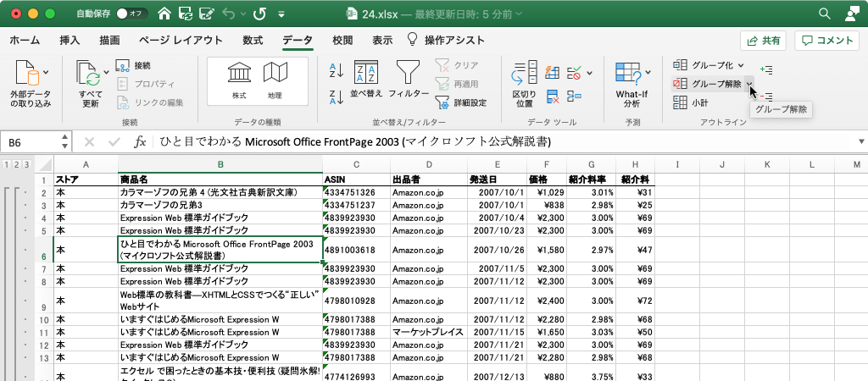868x381 pixels.
Task: Click the Name Box stepper arrows
Action: click(x=65, y=142)
